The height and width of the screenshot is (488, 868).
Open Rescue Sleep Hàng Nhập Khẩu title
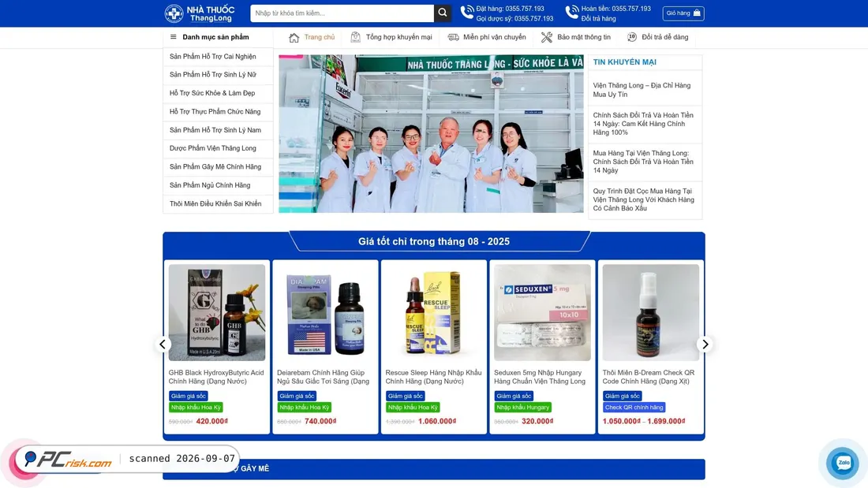433,377
